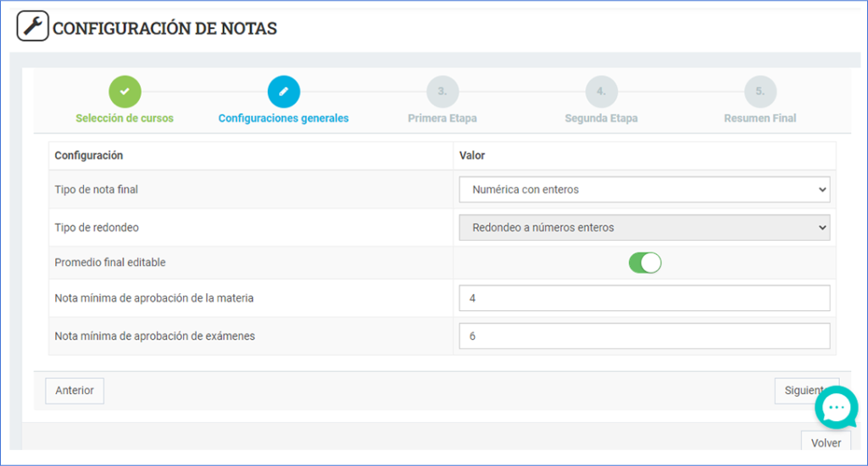Select the step 5 circle icon
Image resolution: width=868 pixels, height=466 pixels.
(x=759, y=92)
